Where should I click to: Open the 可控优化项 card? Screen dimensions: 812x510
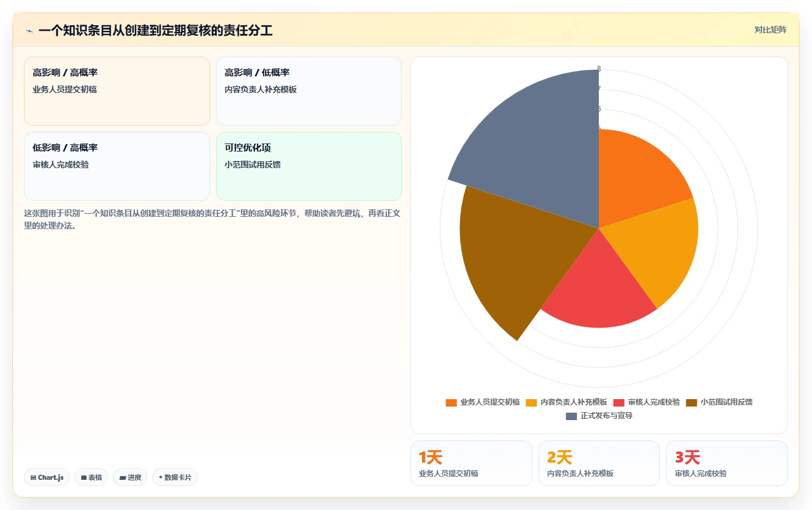point(309,166)
